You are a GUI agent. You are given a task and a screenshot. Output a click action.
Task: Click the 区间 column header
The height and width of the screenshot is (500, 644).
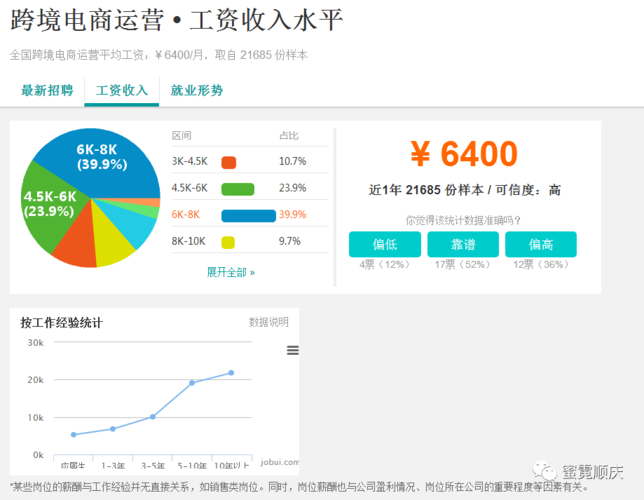(182, 136)
